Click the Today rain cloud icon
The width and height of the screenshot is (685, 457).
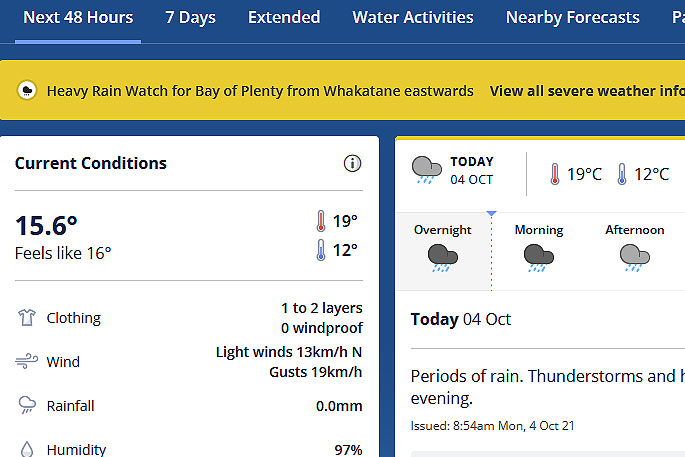(426, 170)
